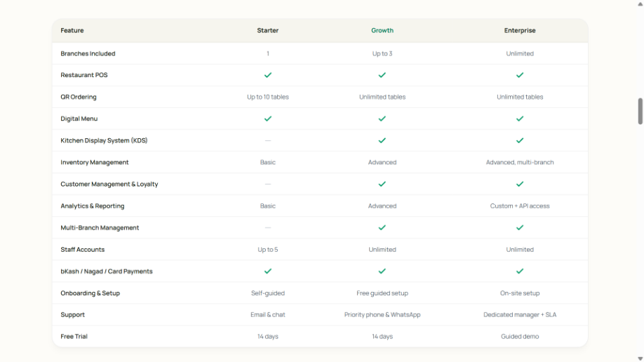Click the scrollbar down arrow
This screenshot has height=362, width=644.
tap(640, 358)
